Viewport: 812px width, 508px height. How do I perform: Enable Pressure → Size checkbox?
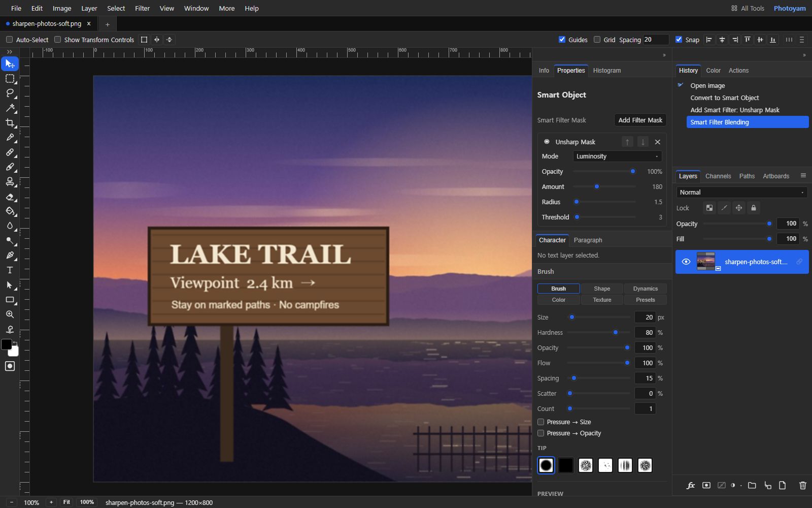(540, 422)
